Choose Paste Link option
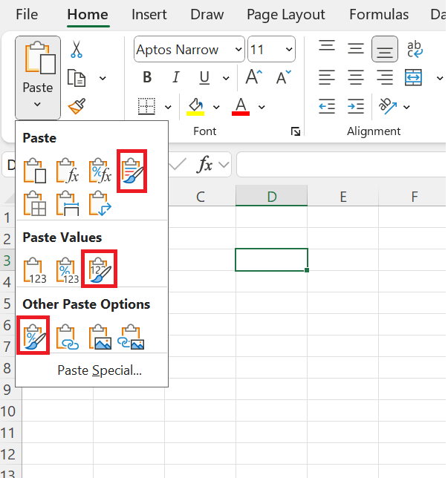The height and width of the screenshot is (478, 448). pos(67,336)
